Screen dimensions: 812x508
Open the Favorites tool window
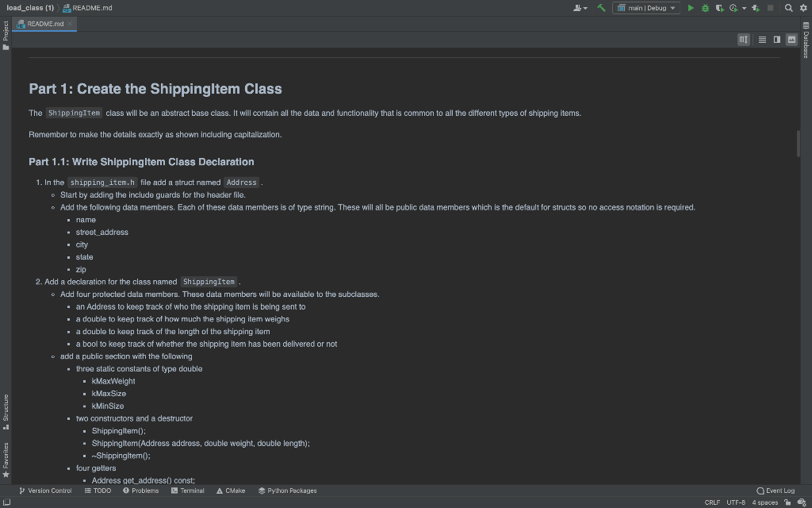(x=6, y=460)
